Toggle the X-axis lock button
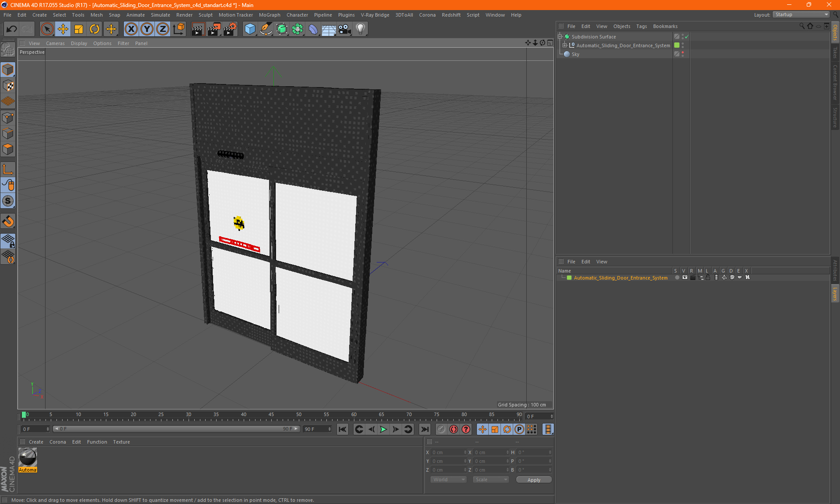The width and height of the screenshot is (840, 504). point(131,29)
